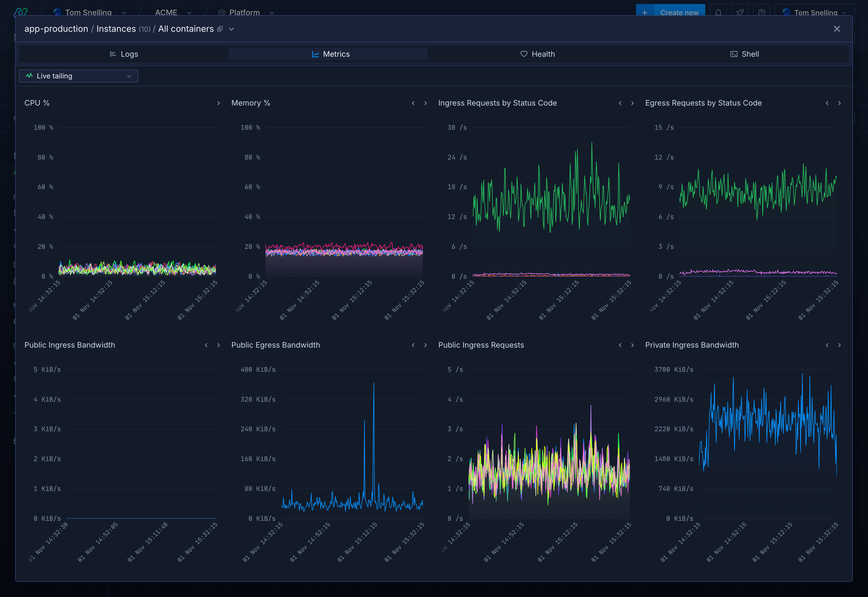
Task: Expand the All containers chevron dropdown
Action: click(x=231, y=29)
